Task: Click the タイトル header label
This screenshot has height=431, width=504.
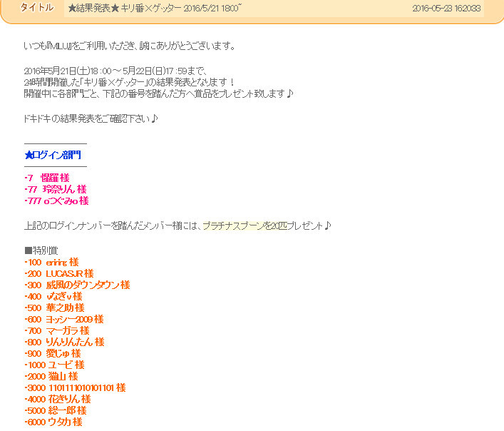Action: [x=36, y=8]
